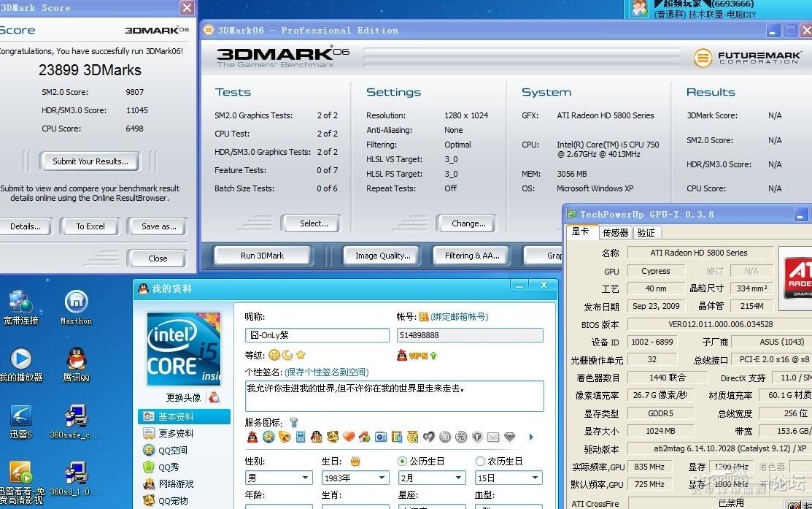
Task: Click Change under the Settings section
Action: pyautogui.click(x=468, y=223)
